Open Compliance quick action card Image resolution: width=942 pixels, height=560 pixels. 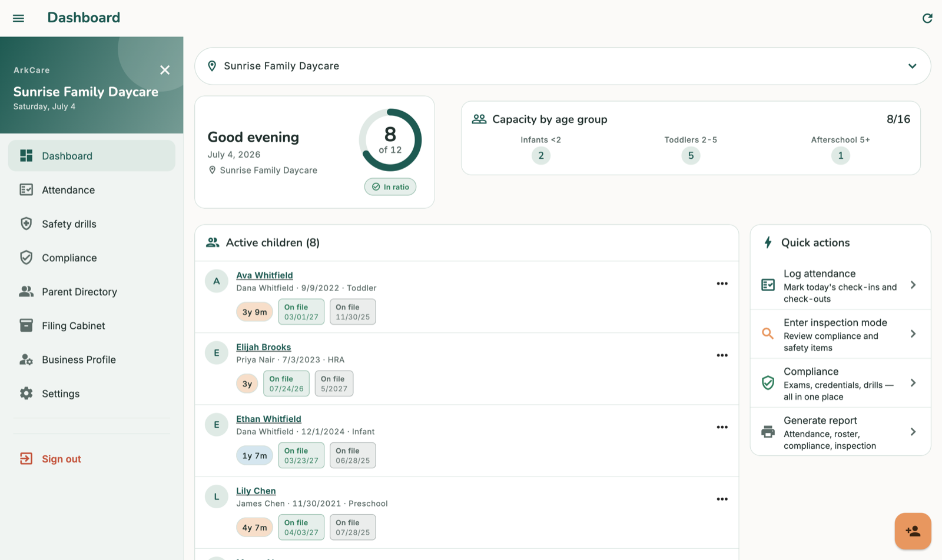840,383
